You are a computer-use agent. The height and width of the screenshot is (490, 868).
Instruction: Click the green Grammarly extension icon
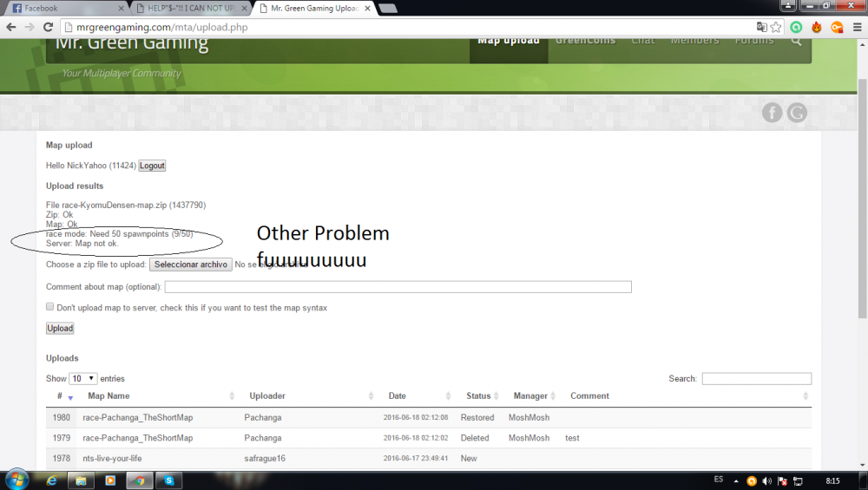tap(796, 27)
